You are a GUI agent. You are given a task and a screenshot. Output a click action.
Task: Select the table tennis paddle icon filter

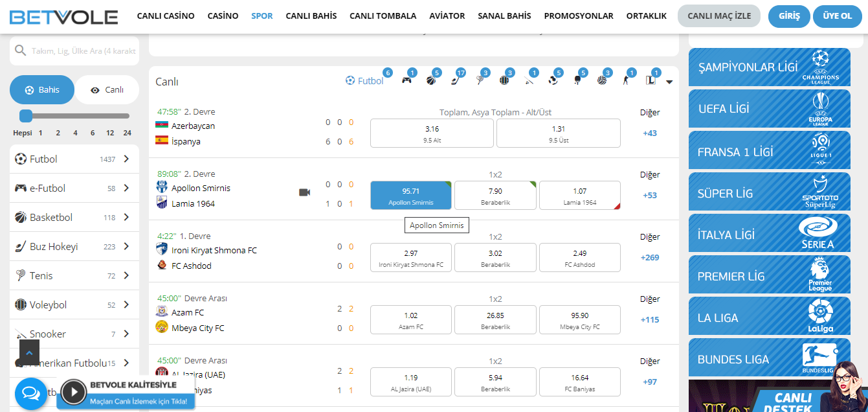pyautogui.click(x=577, y=80)
